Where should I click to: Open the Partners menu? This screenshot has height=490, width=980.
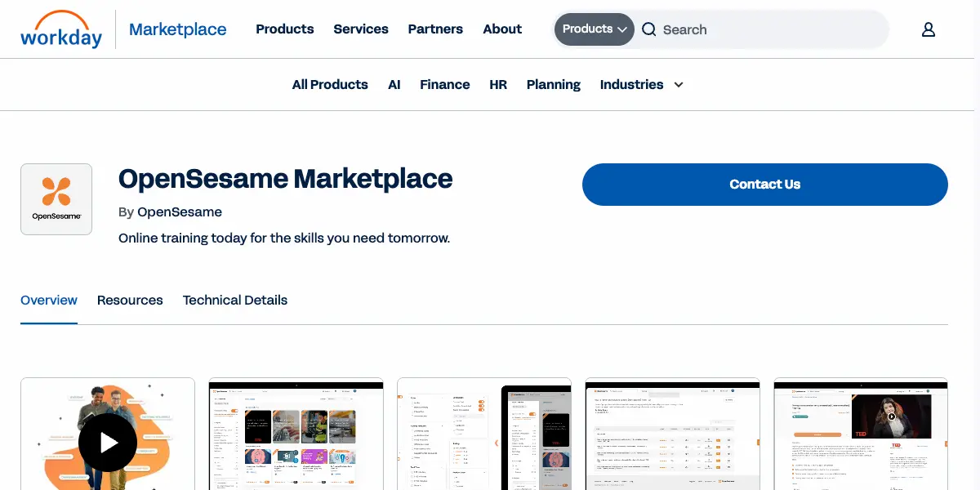(435, 29)
